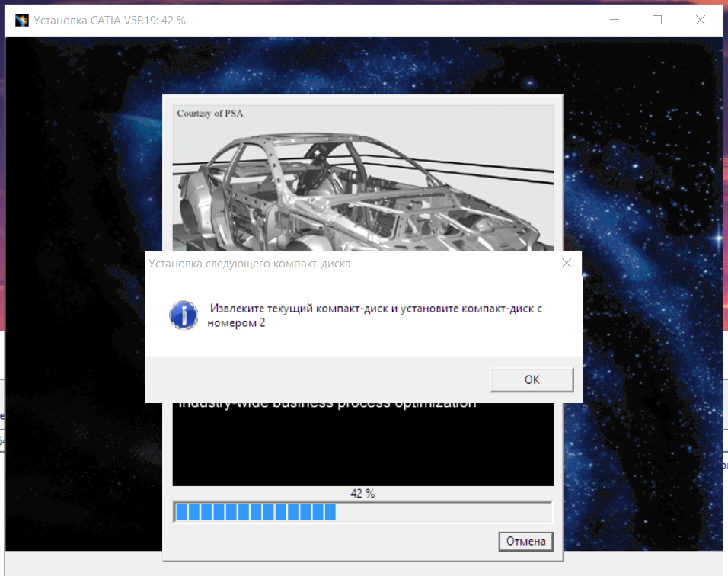The width and height of the screenshot is (728, 576).
Task: Click the '42 %' progress label
Action: point(362,493)
